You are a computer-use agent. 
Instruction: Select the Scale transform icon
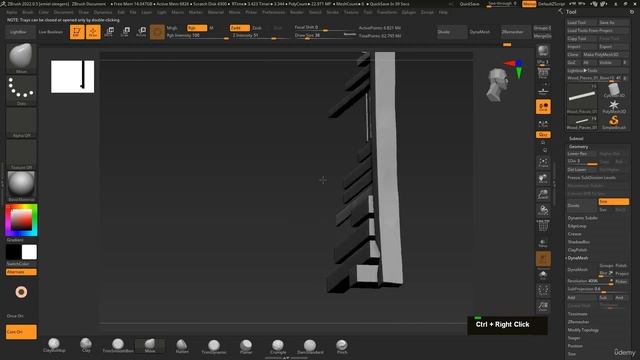pyautogui.click(x=125, y=32)
